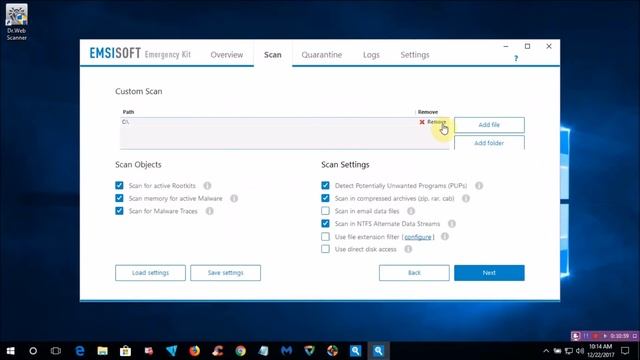The width and height of the screenshot is (640, 360).
Task: Click the active Emsisoft magnifier taskbar icon
Action: click(378, 351)
